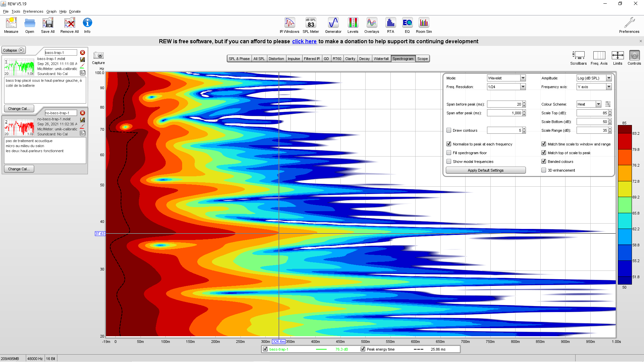Screen dimensions: 644x362
Task: Toggle Peak energy time legend checkbox
Action: click(x=363, y=349)
